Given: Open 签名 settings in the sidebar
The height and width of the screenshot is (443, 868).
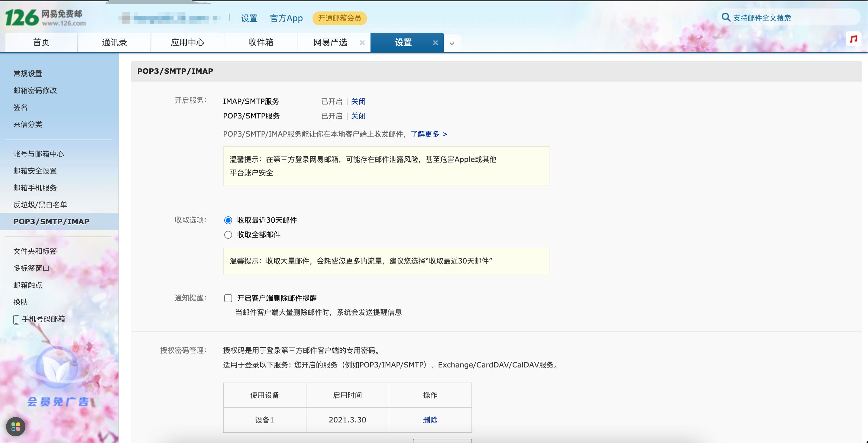Looking at the screenshot, I should click(x=21, y=108).
